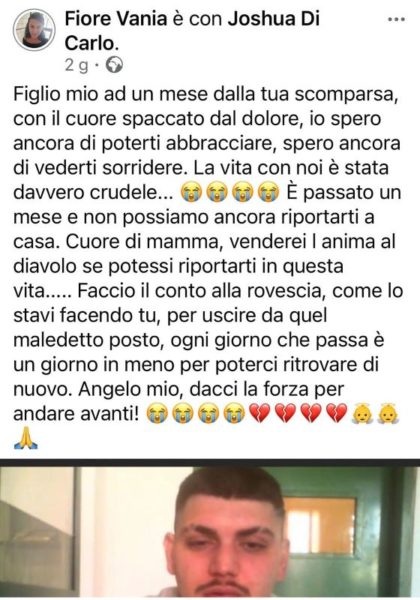Open the Fiore Vania profile name link
The height and width of the screenshot is (600, 420).
coord(116,19)
